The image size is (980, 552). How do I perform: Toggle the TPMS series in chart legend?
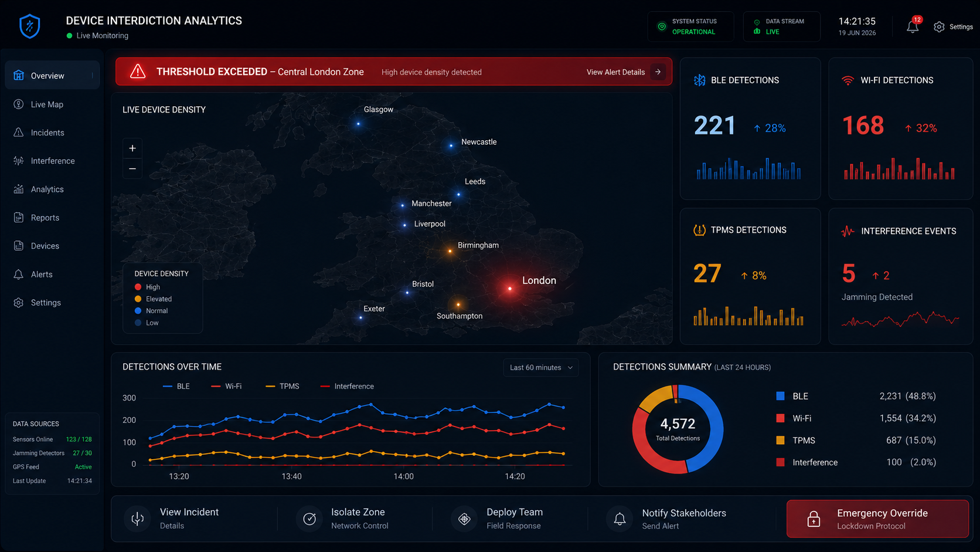tap(283, 387)
